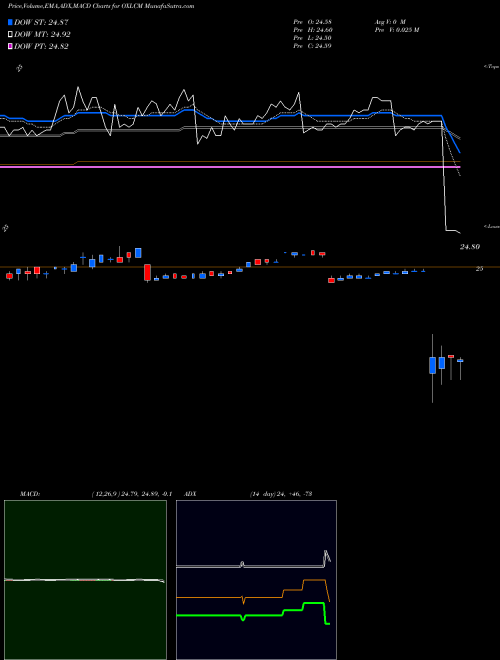This screenshot has width=500, height=660.
Task: Click inside the dark blue ADX chart panel
Action: (x=256, y=580)
